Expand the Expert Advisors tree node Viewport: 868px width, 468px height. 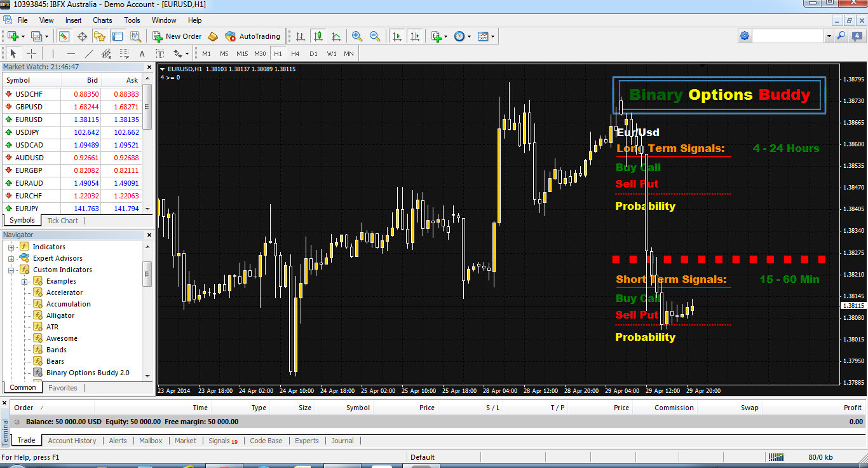coord(11,258)
